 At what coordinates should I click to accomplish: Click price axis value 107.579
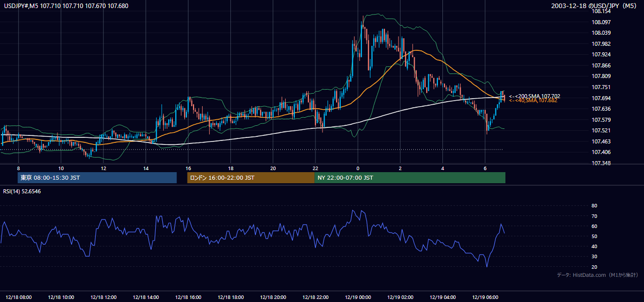click(601, 120)
